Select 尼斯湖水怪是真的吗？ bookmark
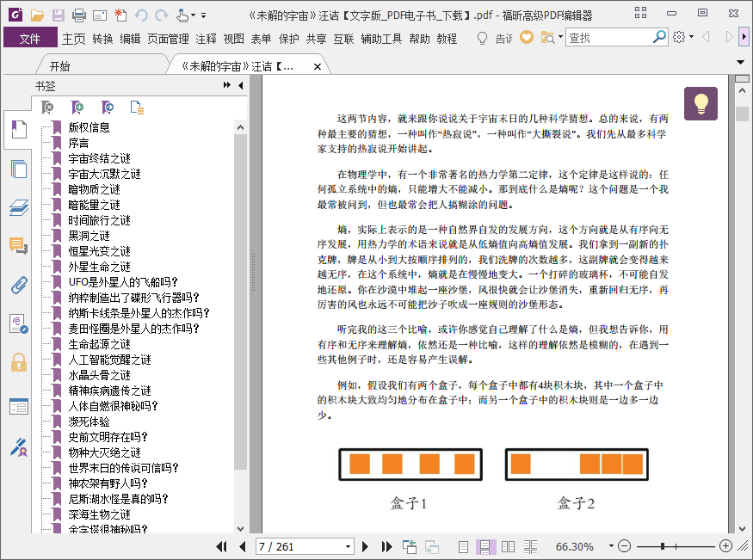753x560 pixels. (x=118, y=499)
